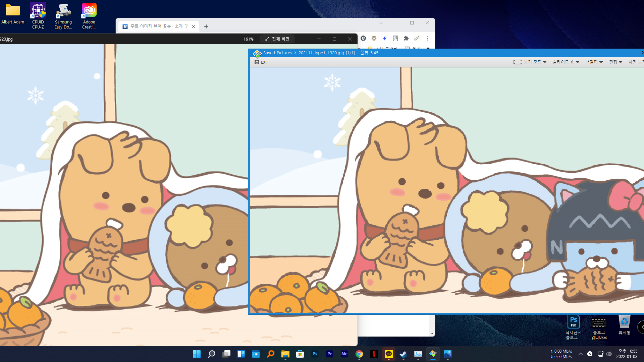Viewport: 644px width, 362px height.
Task: Open a new Chrome tab with plus
Action: 206,26
